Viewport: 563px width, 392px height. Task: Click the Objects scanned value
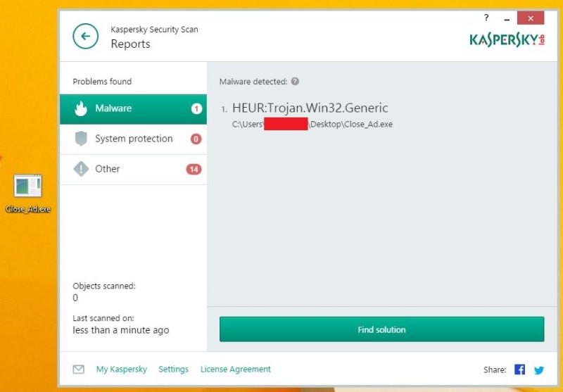click(75, 298)
